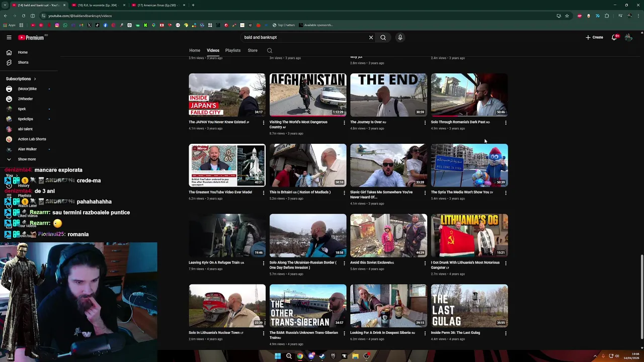Screen dimensions: 644x362
Task: Open title Solo In Lithuania's Nuclear Town
Action: 216,333
